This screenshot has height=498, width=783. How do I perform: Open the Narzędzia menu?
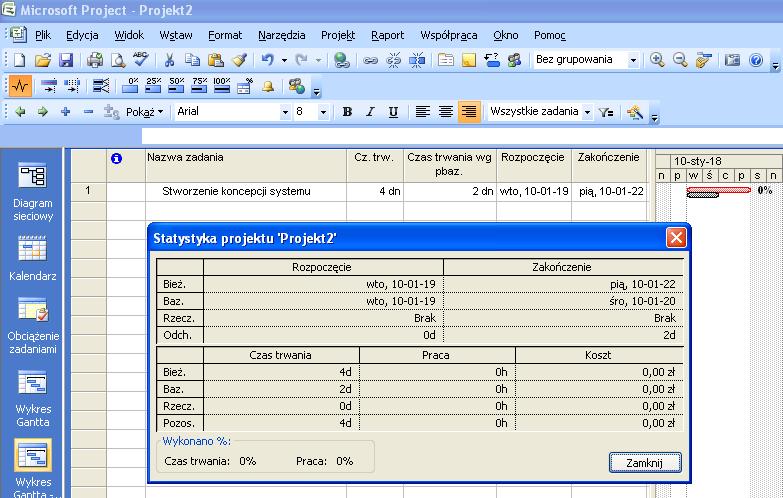click(x=282, y=35)
